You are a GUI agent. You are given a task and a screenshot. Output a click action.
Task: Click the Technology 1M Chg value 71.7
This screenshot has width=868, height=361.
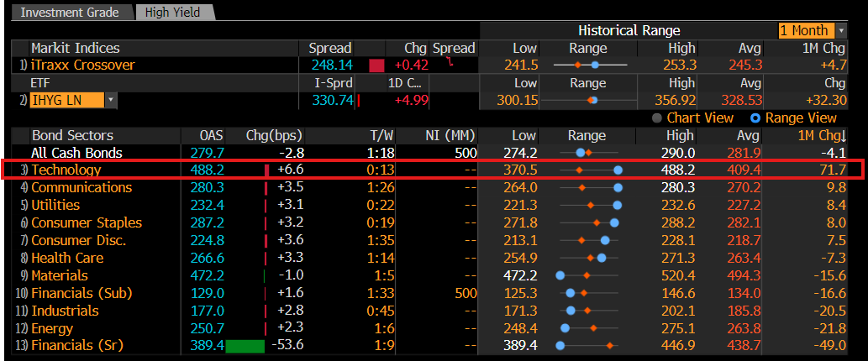pos(833,170)
